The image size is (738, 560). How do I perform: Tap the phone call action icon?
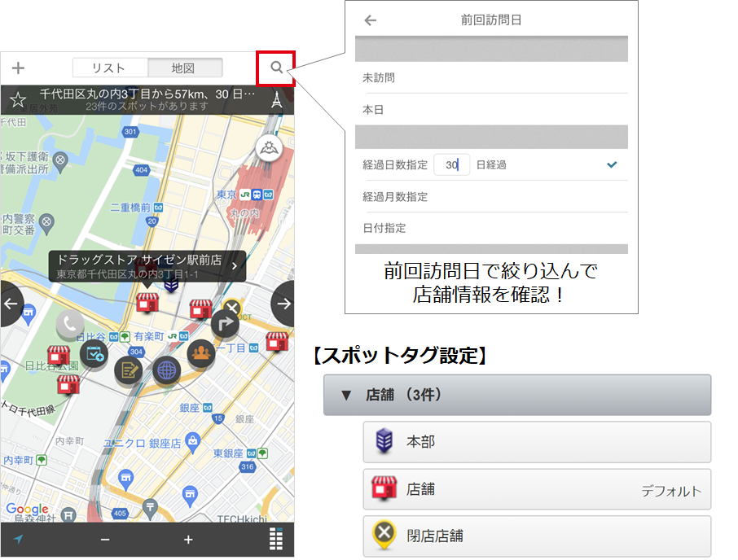click(70, 324)
